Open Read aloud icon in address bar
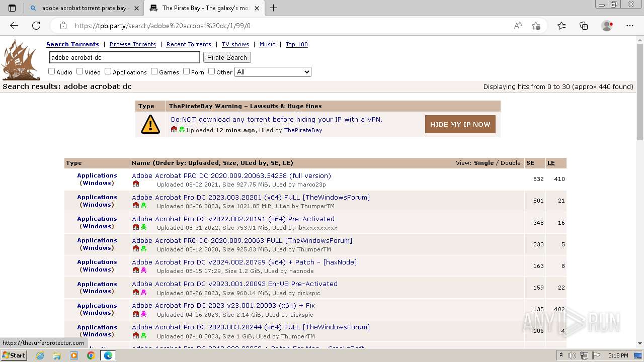644x362 pixels. click(x=518, y=26)
